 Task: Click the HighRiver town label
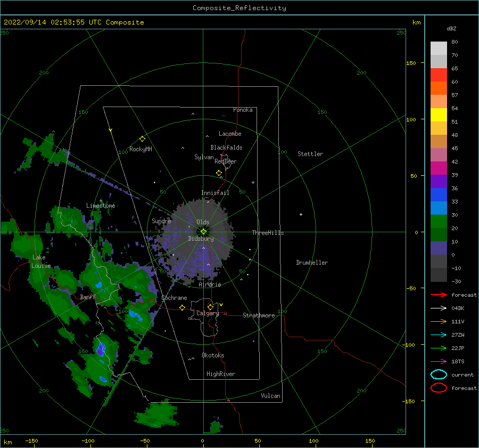(x=221, y=374)
